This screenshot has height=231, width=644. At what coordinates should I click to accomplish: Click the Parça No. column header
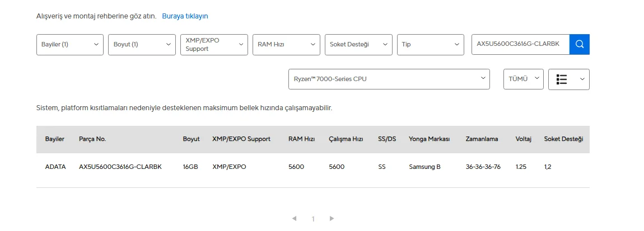pos(92,139)
